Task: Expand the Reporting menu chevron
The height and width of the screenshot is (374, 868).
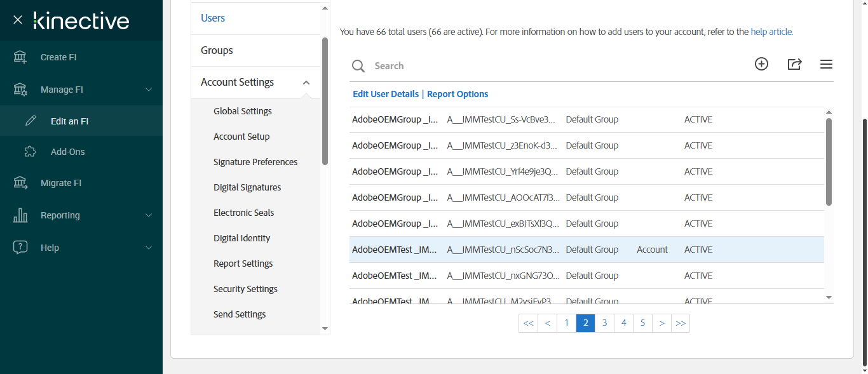Action: 149,215
